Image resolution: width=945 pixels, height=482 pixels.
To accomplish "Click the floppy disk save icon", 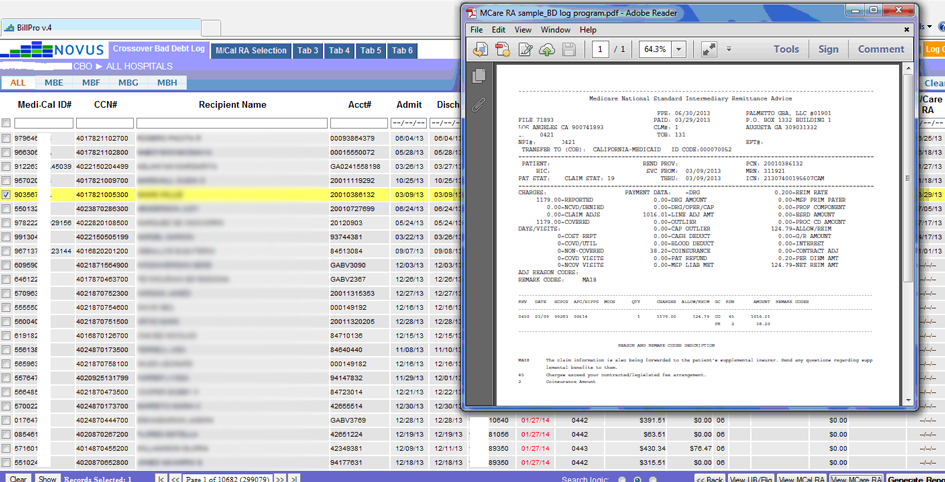I will click(x=568, y=49).
